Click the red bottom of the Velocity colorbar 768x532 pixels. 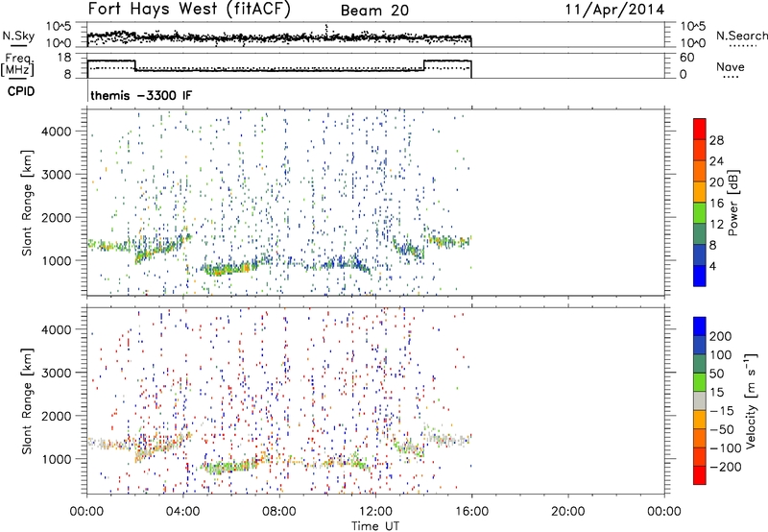tap(700, 475)
